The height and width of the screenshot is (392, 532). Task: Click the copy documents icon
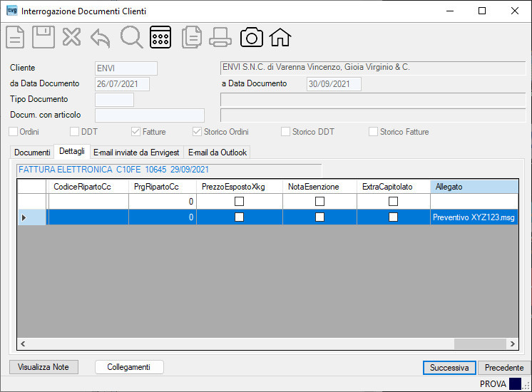tap(192, 37)
